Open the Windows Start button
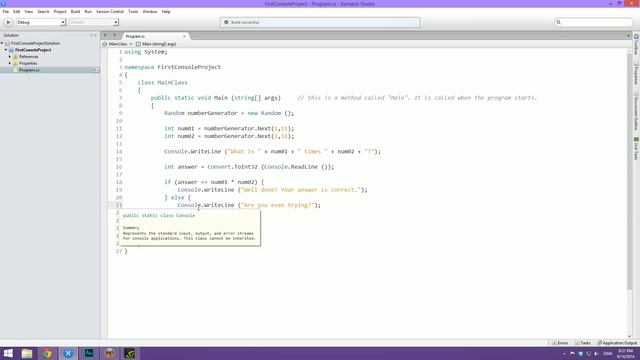640x360 pixels. click(x=8, y=353)
